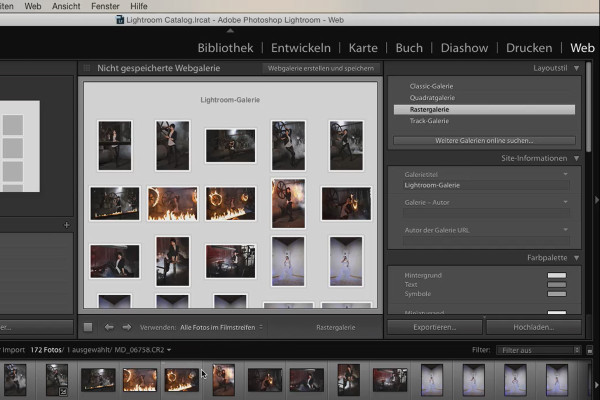The height and width of the screenshot is (400, 600).
Task: Toggle the filter switch beside Filter aus
Action: [590, 350]
